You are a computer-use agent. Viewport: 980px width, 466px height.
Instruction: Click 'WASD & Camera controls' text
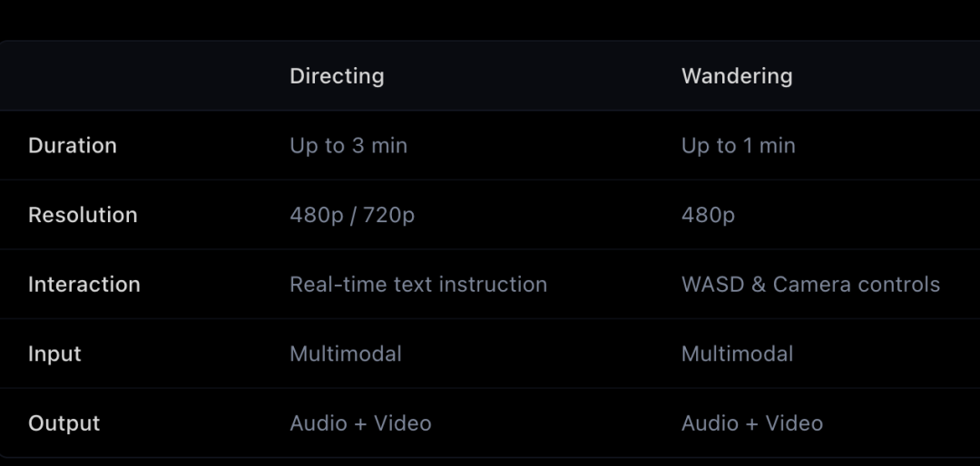point(810,285)
